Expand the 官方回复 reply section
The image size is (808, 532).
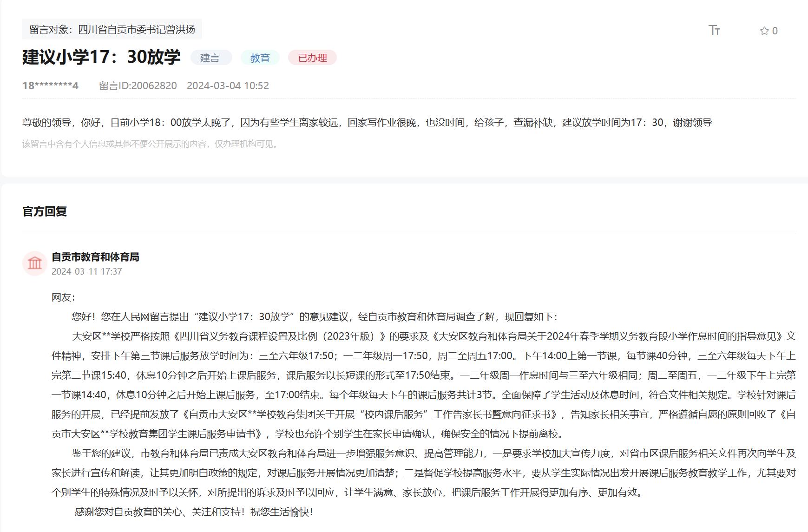[45, 212]
